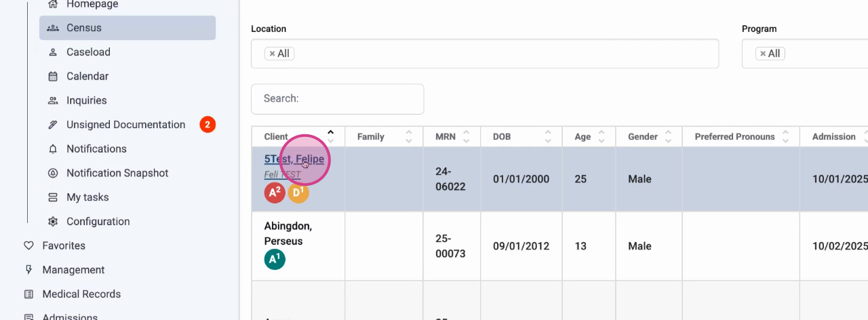Expand the Favorites section
Image resolution: width=868 pixels, height=320 pixels.
click(x=64, y=245)
